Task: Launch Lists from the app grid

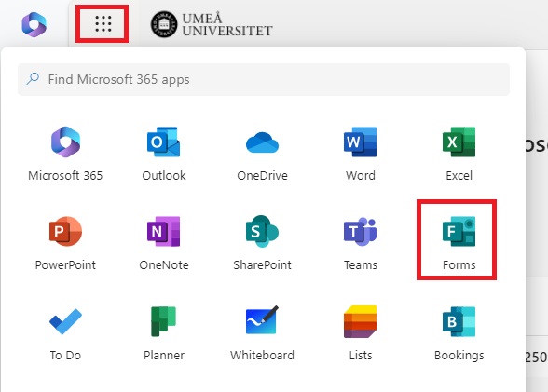Action: tap(361, 333)
